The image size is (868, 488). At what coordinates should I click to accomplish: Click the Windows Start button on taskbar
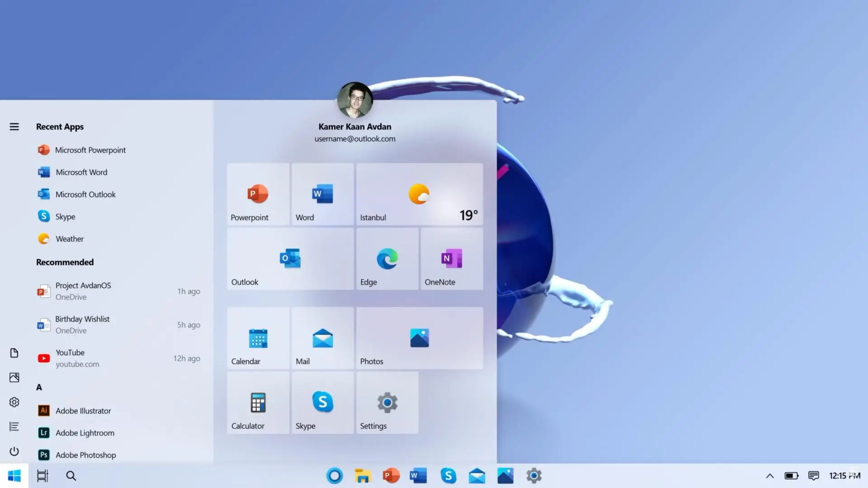pyautogui.click(x=14, y=476)
